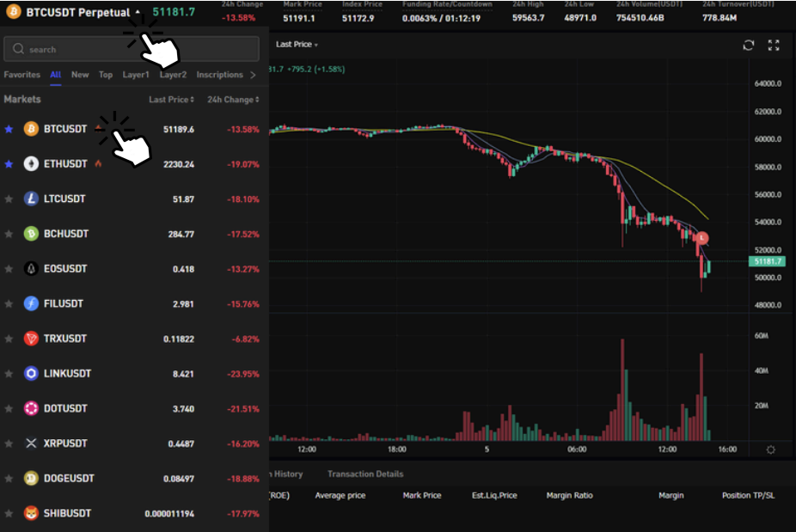The height and width of the screenshot is (532, 796).
Task: Expand more market categories with right chevron
Action: click(253, 75)
